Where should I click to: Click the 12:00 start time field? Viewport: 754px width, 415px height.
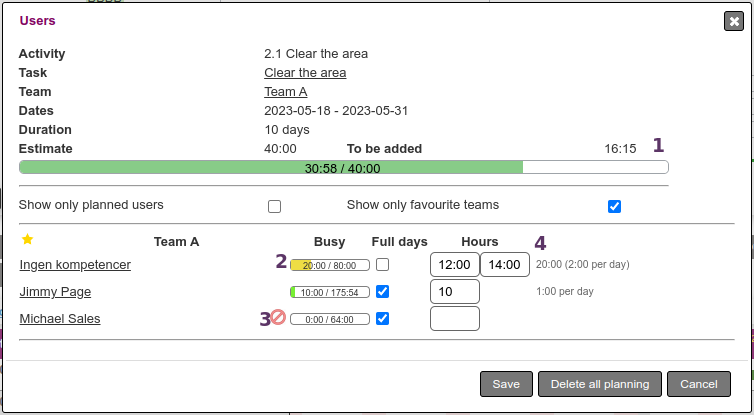point(454,265)
